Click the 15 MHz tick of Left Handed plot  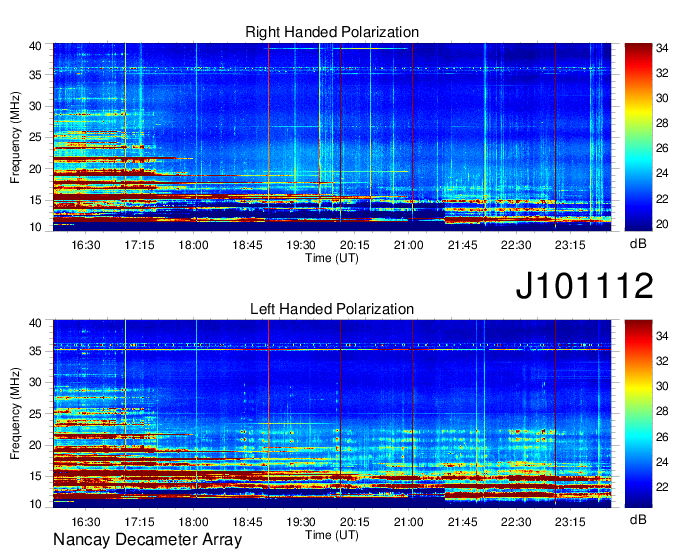[36, 477]
